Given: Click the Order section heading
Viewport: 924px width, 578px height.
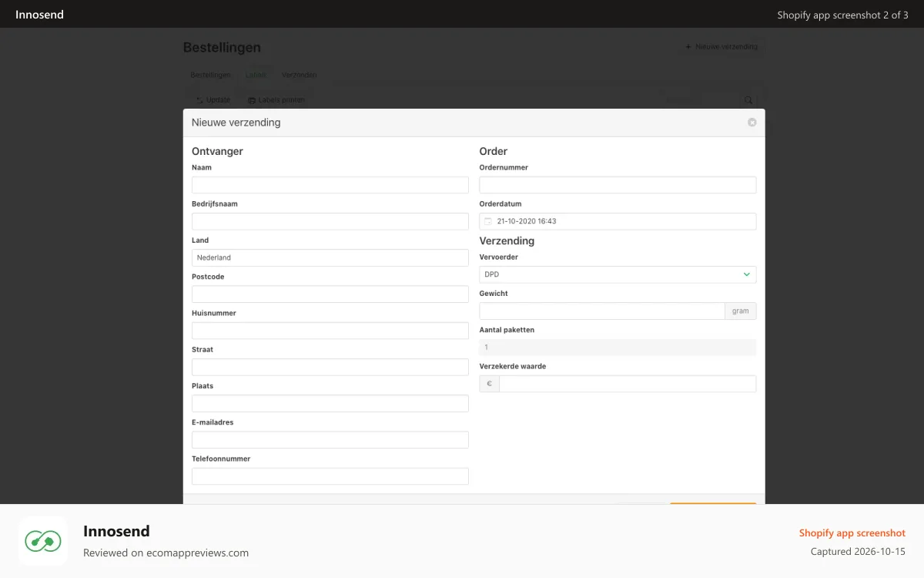Looking at the screenshot, I should [494, 151].
